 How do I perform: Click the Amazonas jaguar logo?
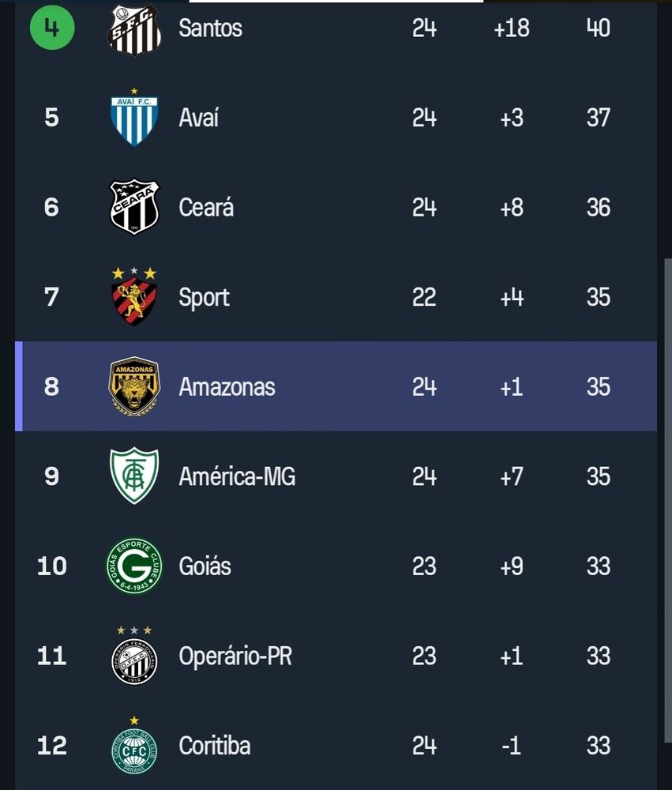134,386
